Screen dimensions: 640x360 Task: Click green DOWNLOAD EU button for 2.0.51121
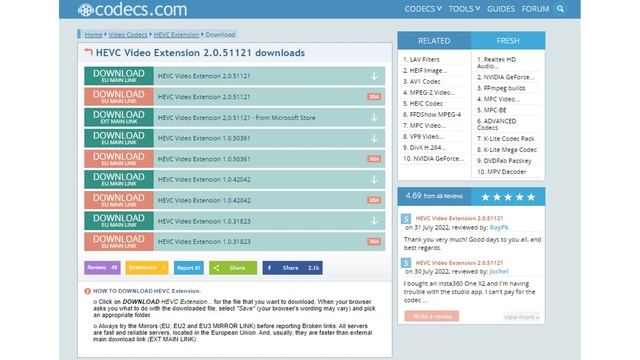pos(119,76)
